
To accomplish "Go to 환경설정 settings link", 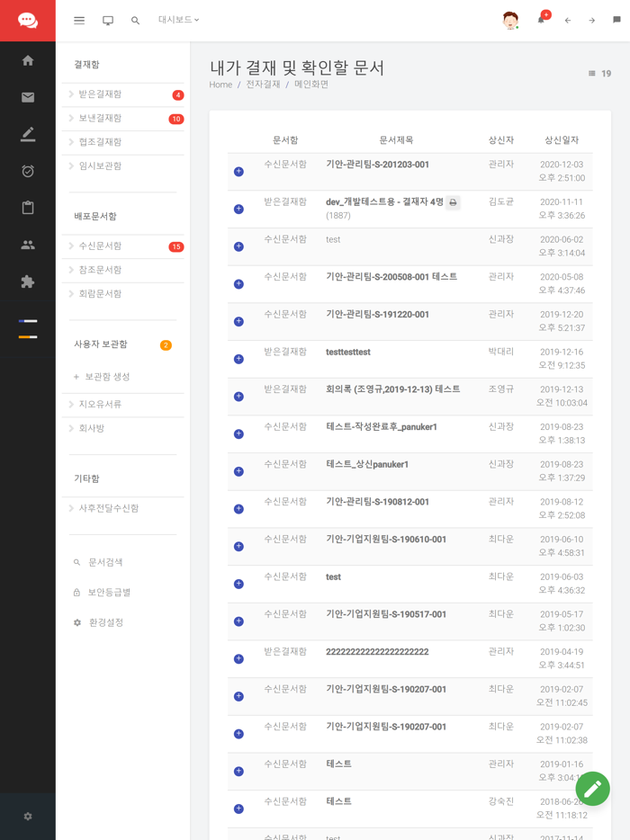I will pyautogui.click(x=105, y=622).
